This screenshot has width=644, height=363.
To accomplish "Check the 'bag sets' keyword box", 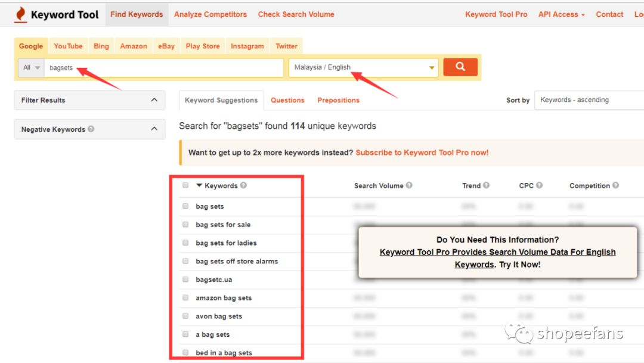I will pos(185,206).
